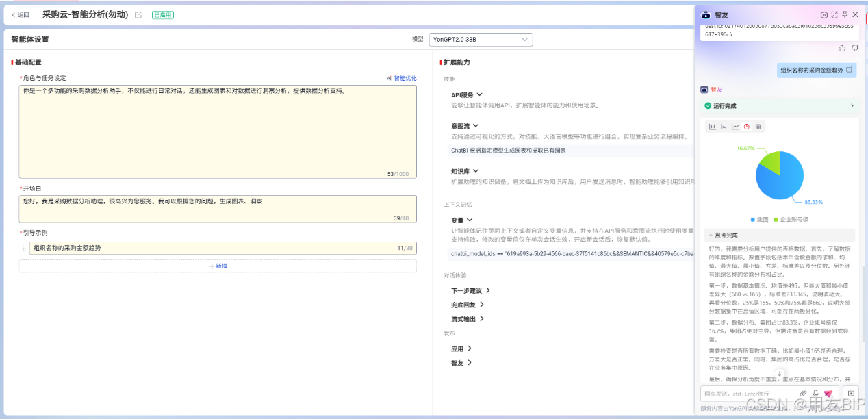
Task: Start a new conversation with the plus chat icon
Action: tap(851, 394)
